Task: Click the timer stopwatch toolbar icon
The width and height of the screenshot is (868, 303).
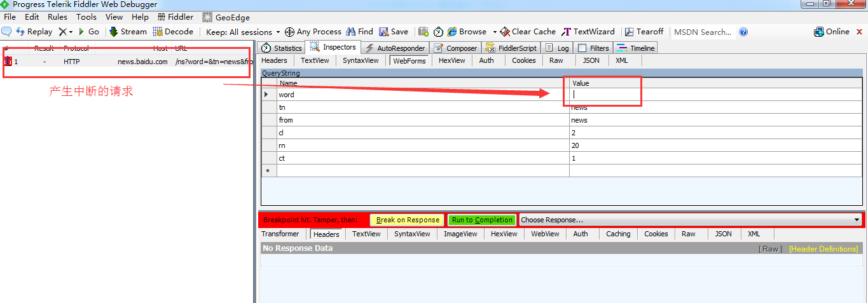Action: tap(439, 32)
